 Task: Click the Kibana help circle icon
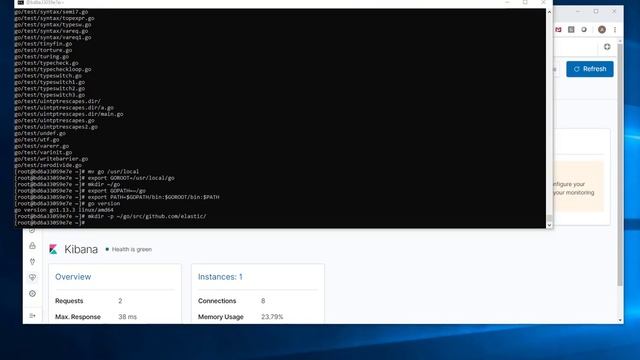[607, 47]
